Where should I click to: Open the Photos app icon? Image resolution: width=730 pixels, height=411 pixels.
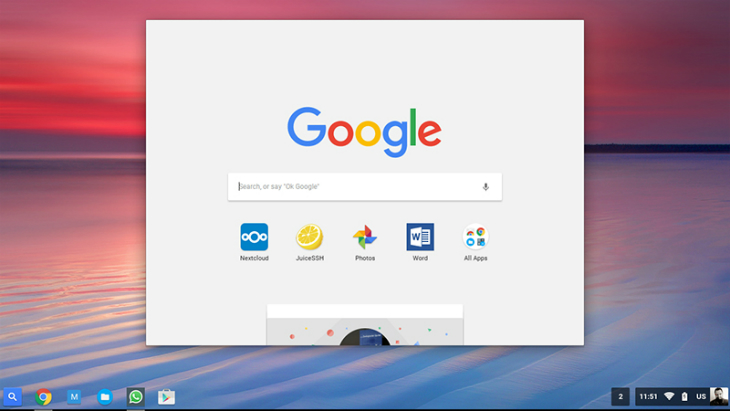coord(365,237)
